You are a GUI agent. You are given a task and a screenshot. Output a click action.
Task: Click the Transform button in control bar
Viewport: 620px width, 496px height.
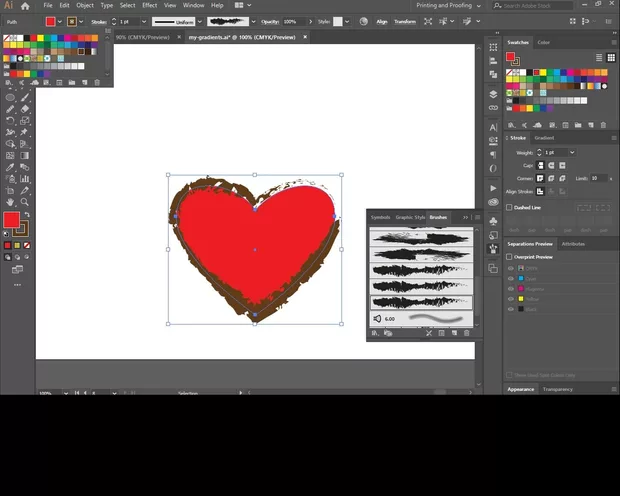coord(404,21)
